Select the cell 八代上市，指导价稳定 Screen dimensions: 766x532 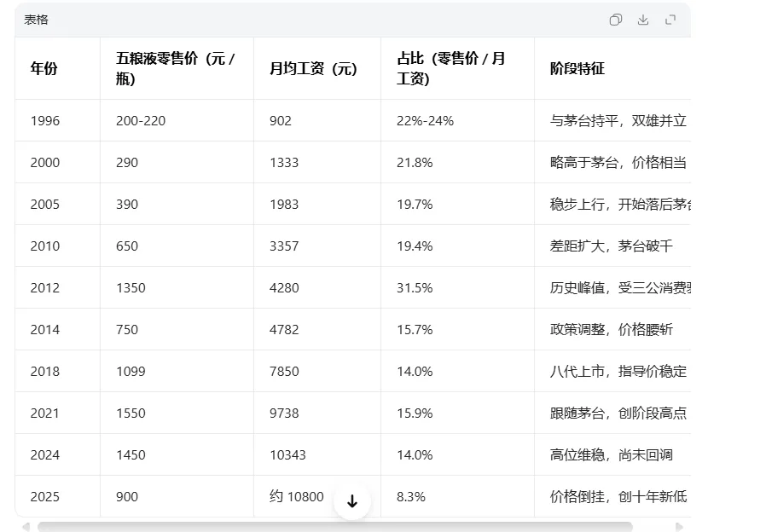[x=612, y=371]
